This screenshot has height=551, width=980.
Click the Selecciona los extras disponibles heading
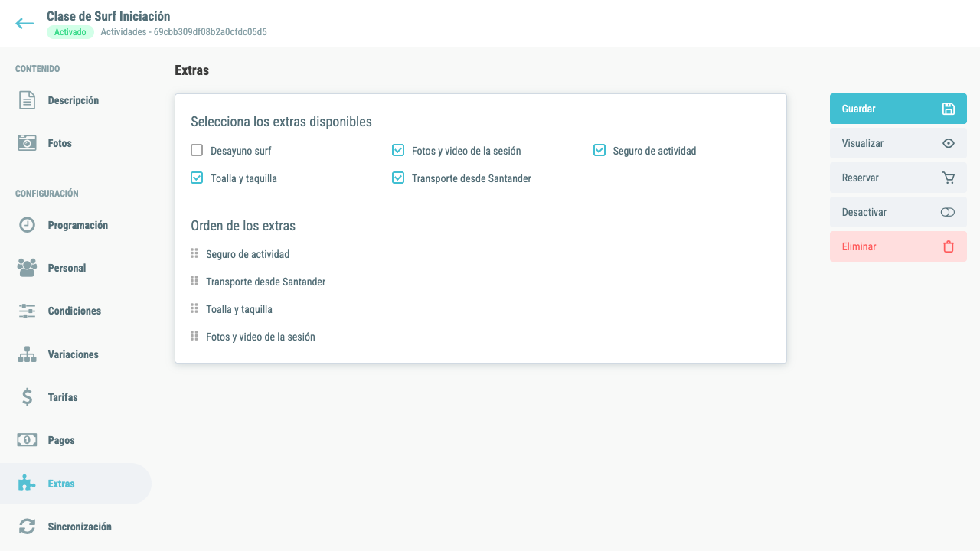pos(281,122)
